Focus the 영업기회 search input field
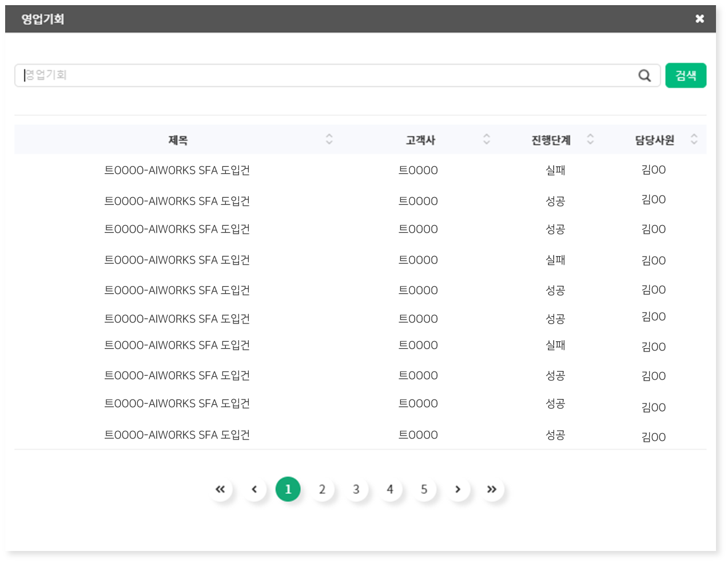 326,75
